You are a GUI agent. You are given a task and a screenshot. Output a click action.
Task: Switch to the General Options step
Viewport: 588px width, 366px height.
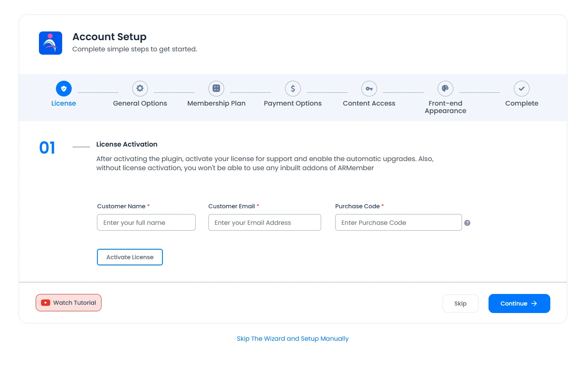point(140,103)
